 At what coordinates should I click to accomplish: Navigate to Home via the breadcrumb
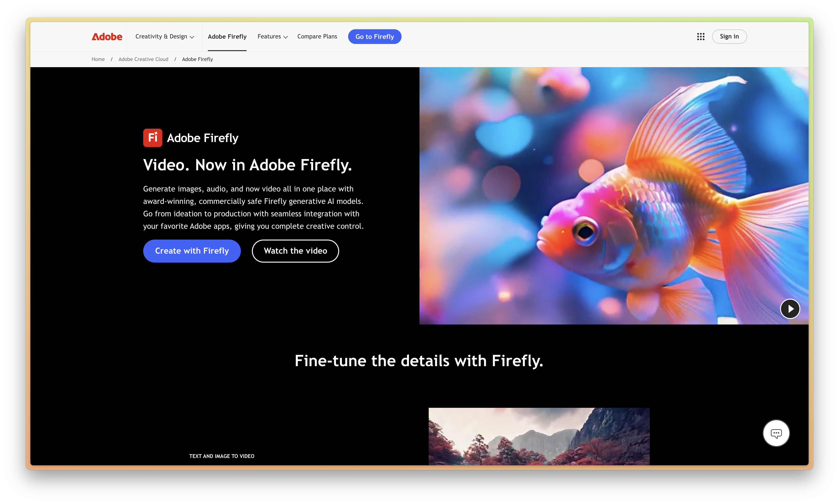tap(98, 59)
